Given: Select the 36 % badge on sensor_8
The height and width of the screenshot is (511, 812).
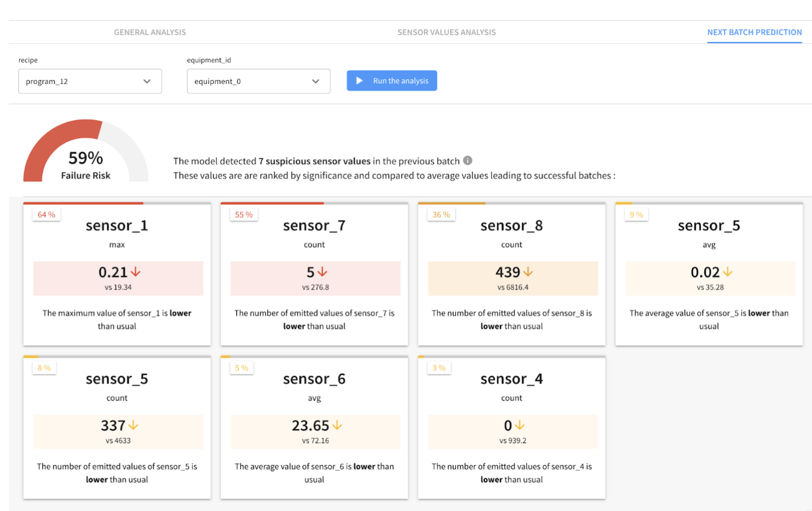Looking at the screenshot, I should point(441,214).
